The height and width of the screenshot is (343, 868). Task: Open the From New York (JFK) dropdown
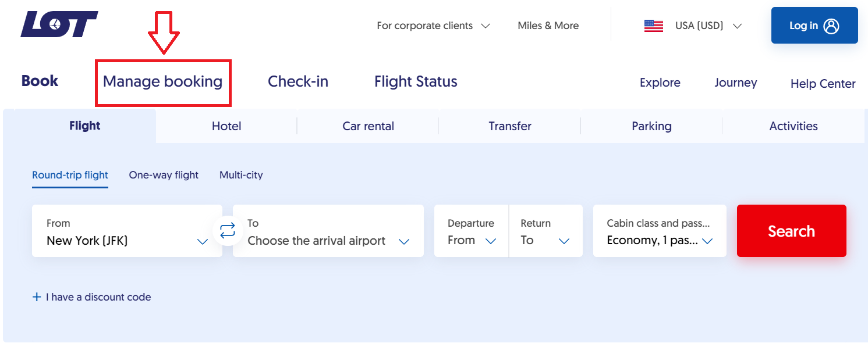127,231
